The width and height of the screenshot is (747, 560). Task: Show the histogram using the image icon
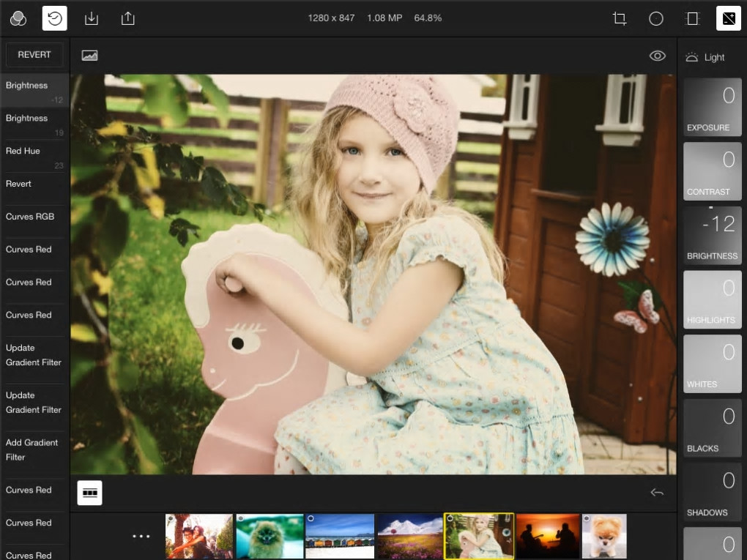tap(90, 56)
